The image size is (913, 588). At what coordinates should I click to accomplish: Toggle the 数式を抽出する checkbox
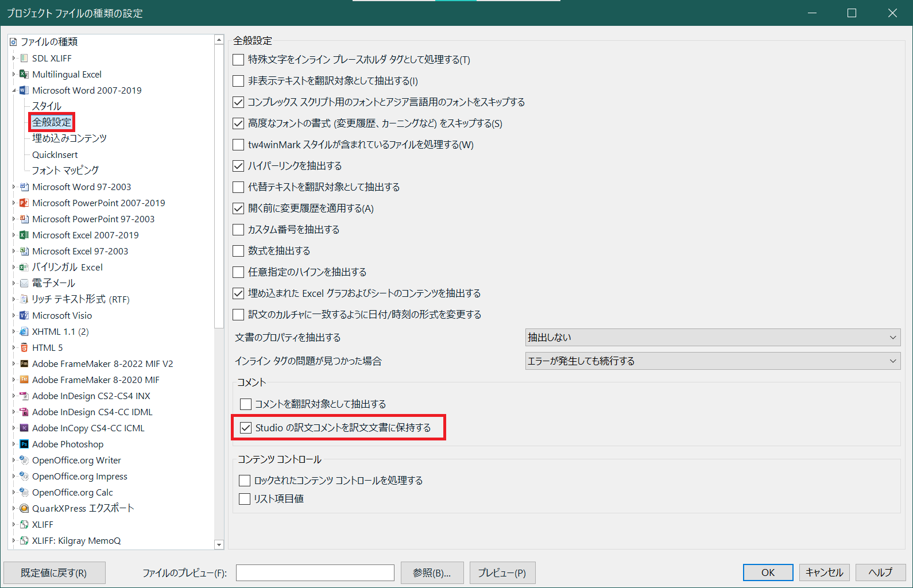click(x=238, y=251)
